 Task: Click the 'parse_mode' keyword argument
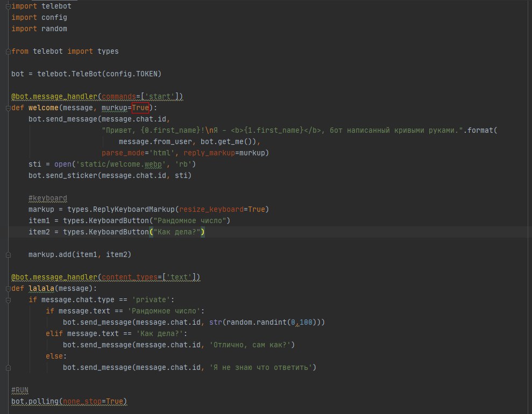pos(123,153)
